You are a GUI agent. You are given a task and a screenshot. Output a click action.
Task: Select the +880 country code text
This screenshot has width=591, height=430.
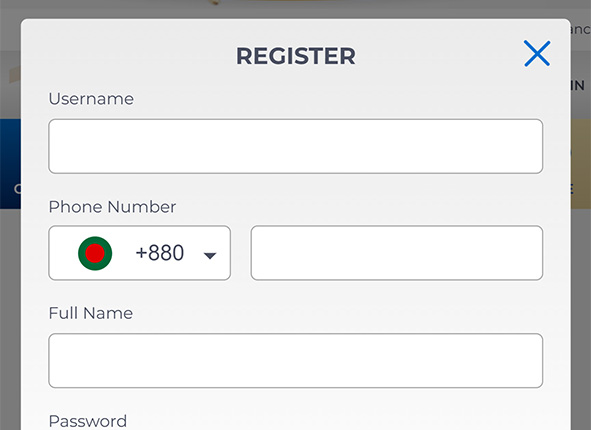tap(160, 253)
